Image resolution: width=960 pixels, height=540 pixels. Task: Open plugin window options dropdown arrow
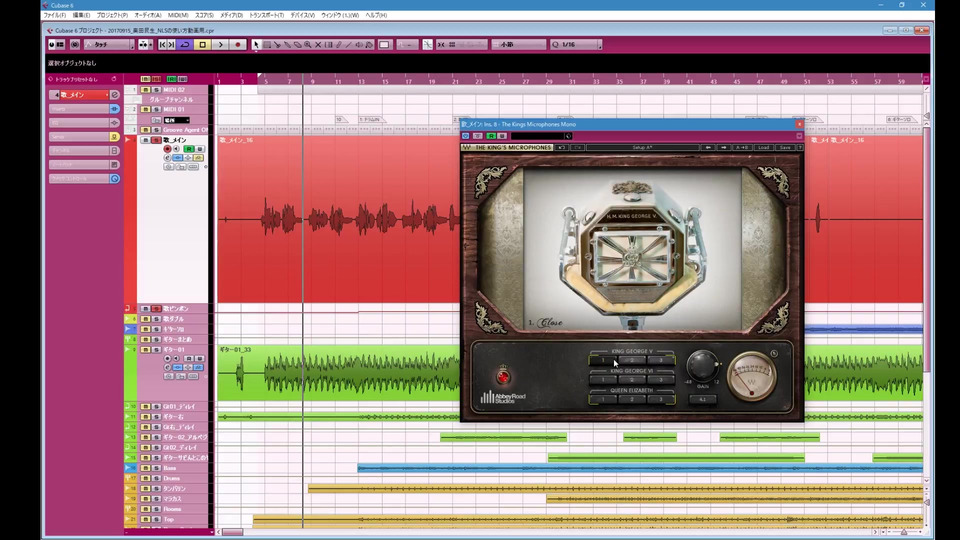pos(799,136)
